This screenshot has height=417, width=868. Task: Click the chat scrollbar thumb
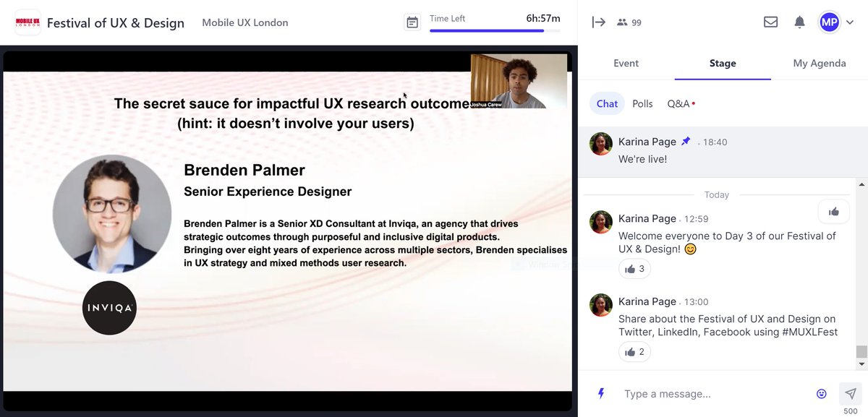[x=861, y=352]
